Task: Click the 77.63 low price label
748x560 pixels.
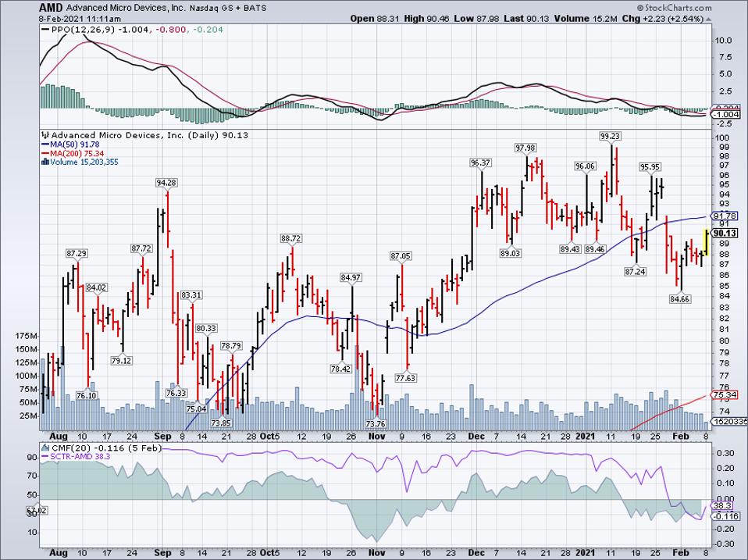Action: click(405, 378)
